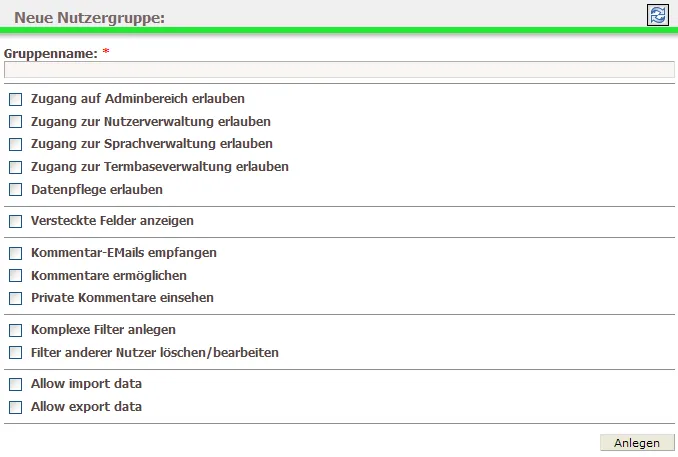Click the refresh icon in header

[658, 15]
